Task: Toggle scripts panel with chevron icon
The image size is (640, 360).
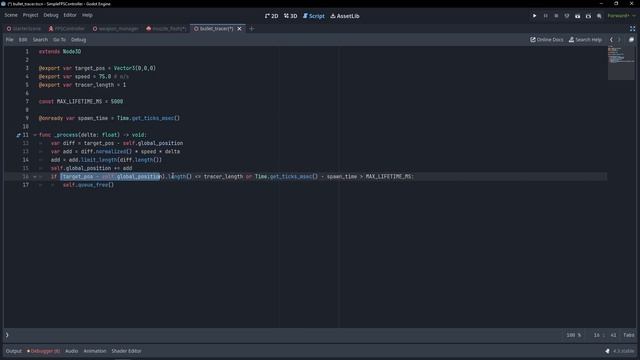Action: click(x=7, y=335)
